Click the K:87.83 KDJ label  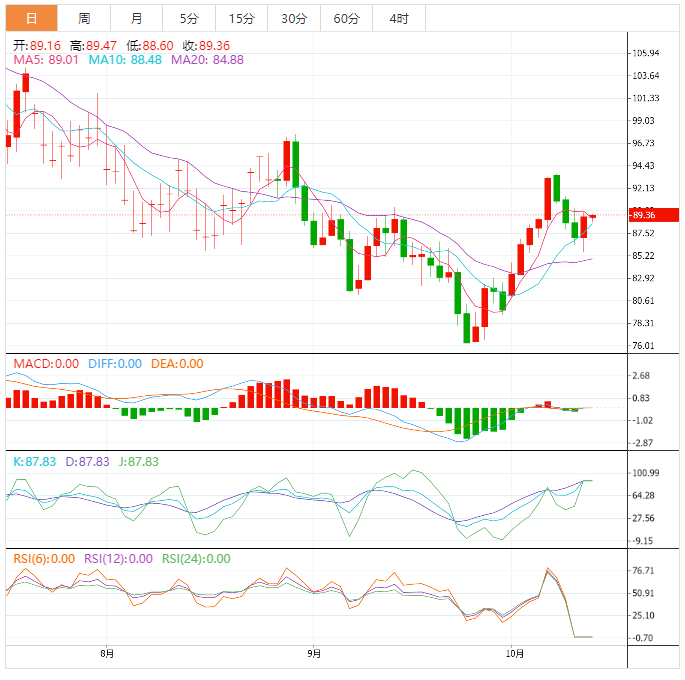tap(35, 462)
